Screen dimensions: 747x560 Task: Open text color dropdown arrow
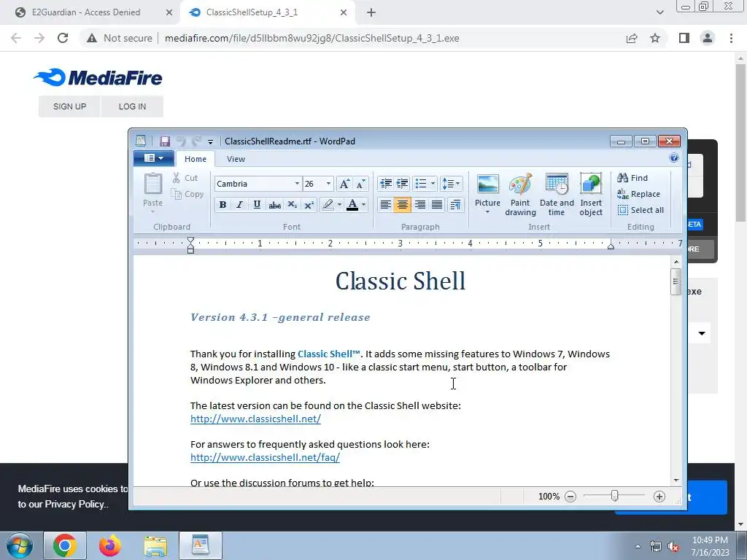(x=364, y=205)
